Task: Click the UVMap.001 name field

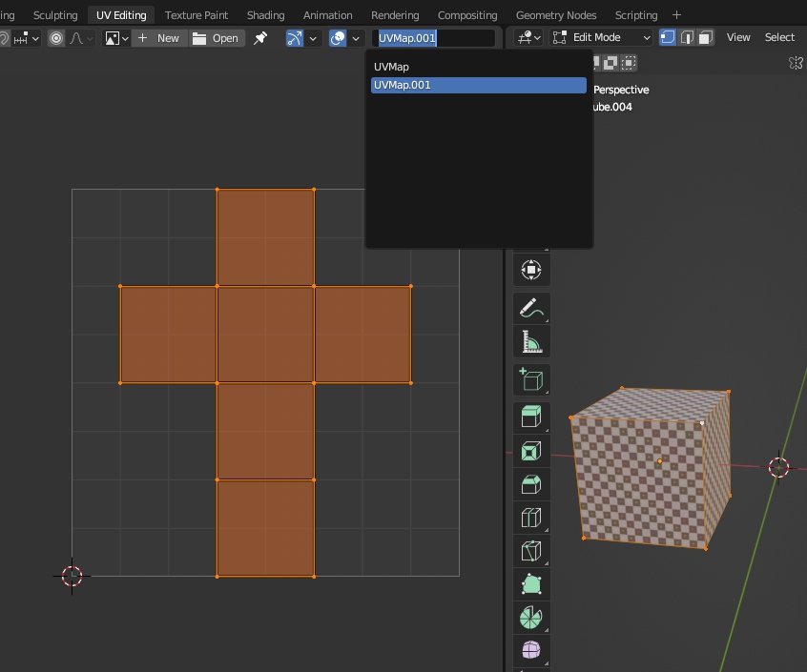Action: point(434,38)
